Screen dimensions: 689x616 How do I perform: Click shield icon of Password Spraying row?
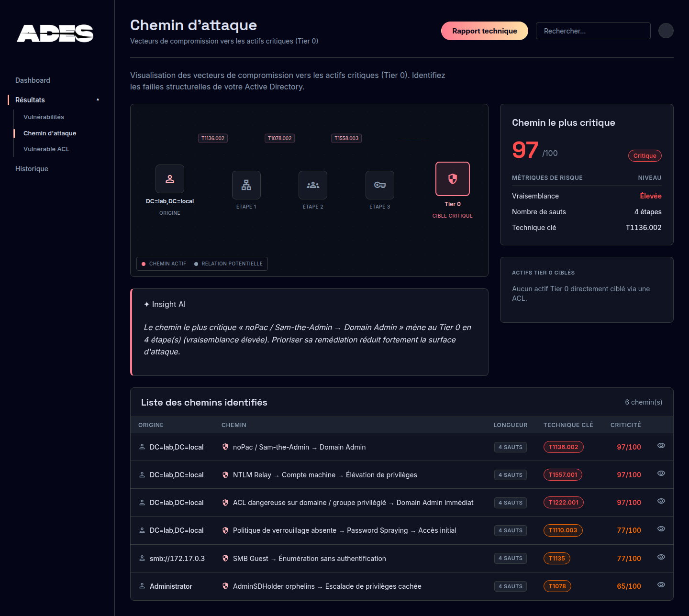pyautogui.click(x=225, y=530)
